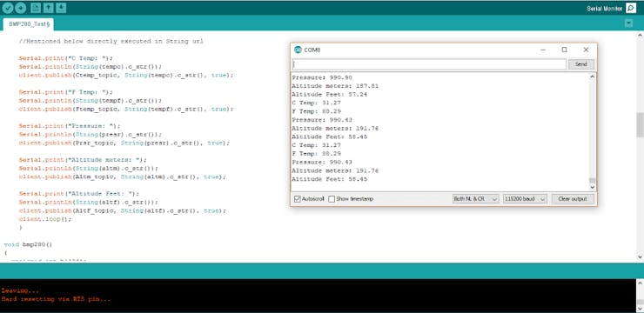Viewport: 644px width, 313px height.
Task: Click the code line Serial.print("Pressure: ")
Action: pyautogui.click(x=70, y=126)
